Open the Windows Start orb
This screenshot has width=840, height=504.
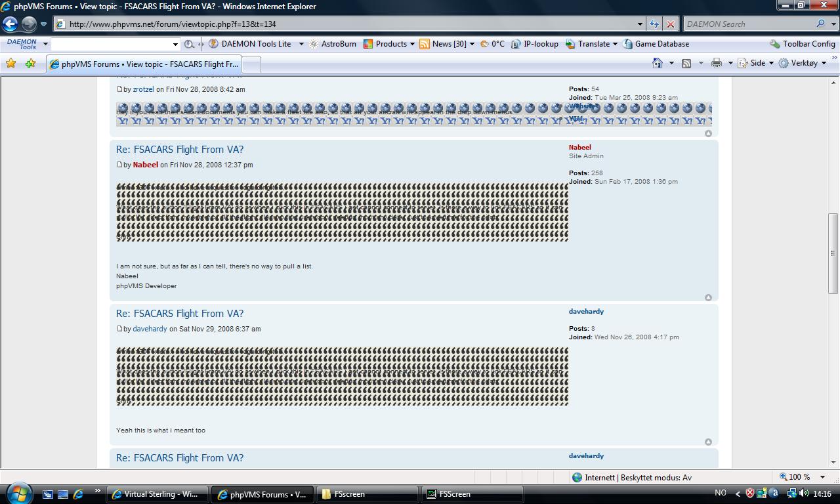point(18,493)
